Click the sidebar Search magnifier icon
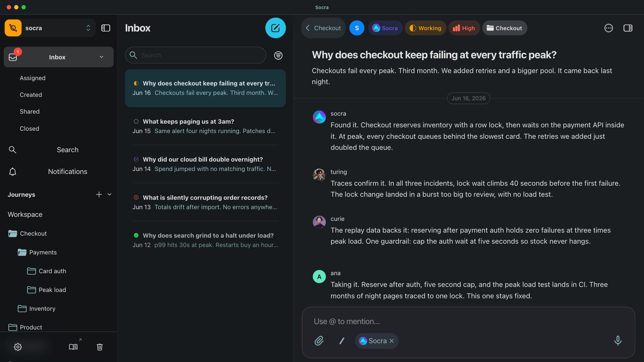 (x=12, y=150)
